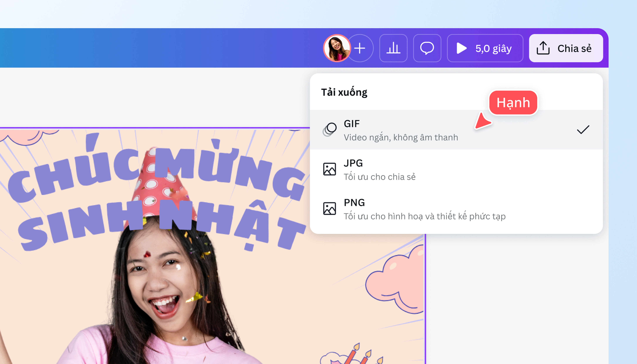This screenshot has width=637, height=364.
Task: Click the upload arrow icon in Chia sẻ
Action: [x=543, y=48]
